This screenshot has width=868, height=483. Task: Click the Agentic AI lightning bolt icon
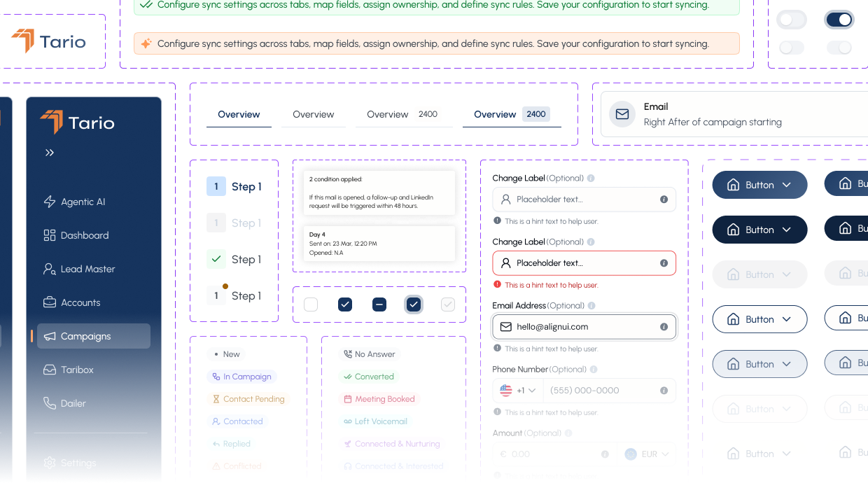coord(50,202)
